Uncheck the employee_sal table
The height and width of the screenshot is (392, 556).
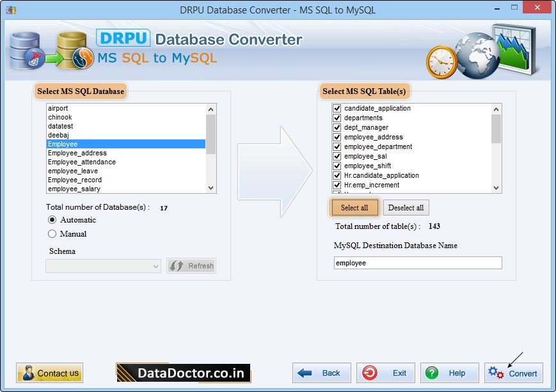click(x=337, y=156)
